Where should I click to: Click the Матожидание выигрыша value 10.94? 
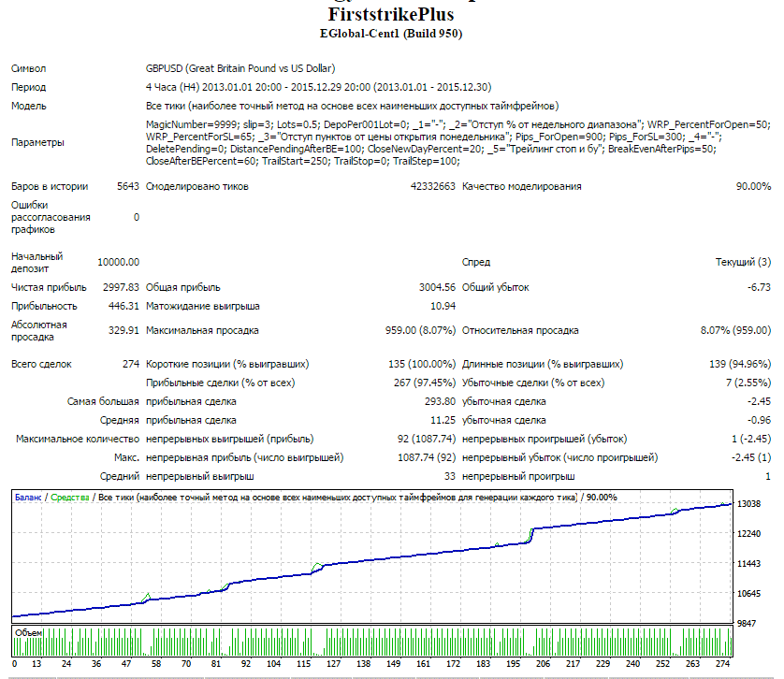pos(443,306)
